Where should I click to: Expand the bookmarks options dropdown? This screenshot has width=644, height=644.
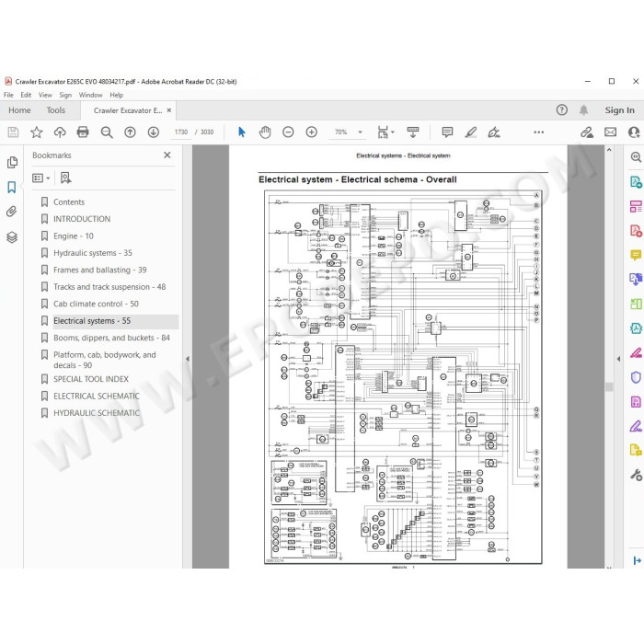pos(41,178)
